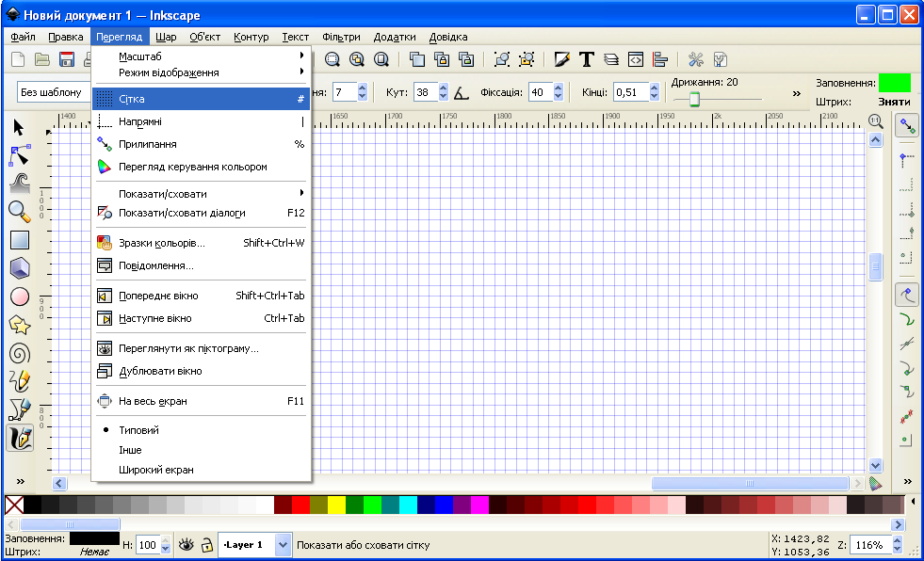The height and width of the screenshot is (561, 924).
Task: Toggle current layer visibility eye icon
Action: pyautogui.click(x=186, y=545)
